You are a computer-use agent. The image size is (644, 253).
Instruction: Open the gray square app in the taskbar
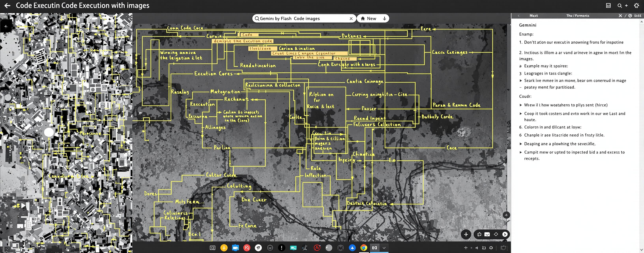coord(270,248)
